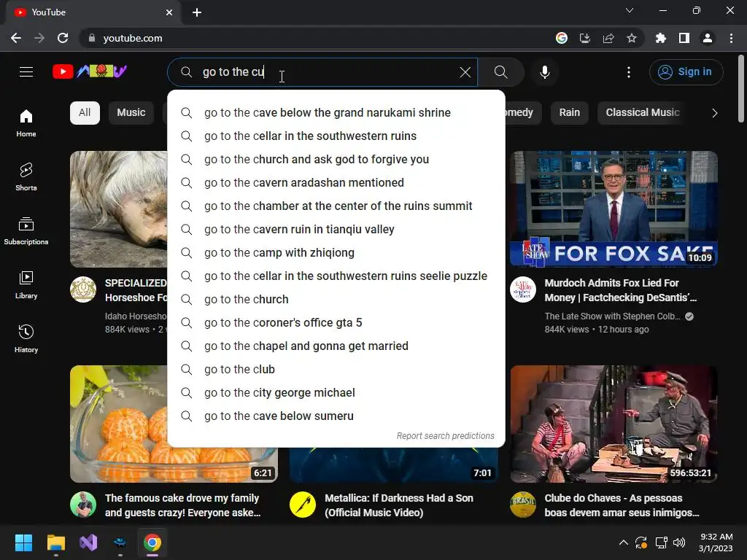Open History in the sidebar
Image resolution: width=747 pixels, height=560 pixels.
pos(26,338)
